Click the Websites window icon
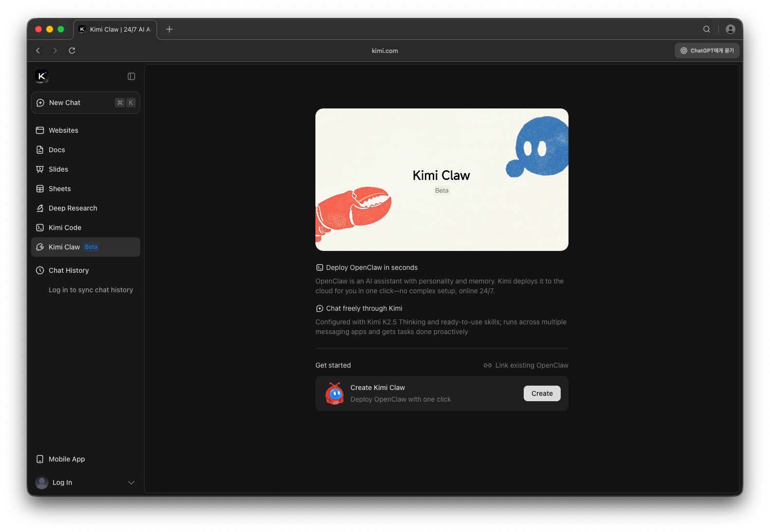 [x=40, y=130]
